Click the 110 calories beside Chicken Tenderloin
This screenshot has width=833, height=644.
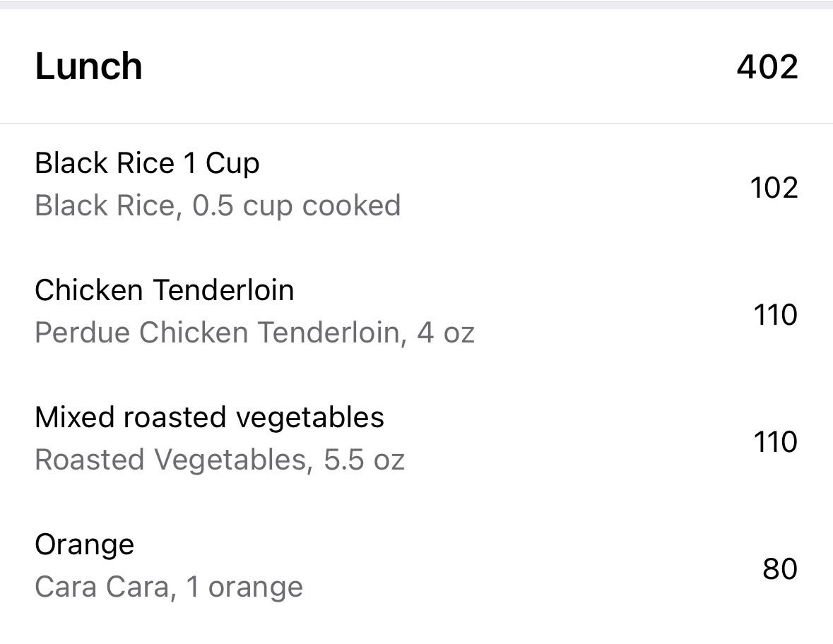775,314
